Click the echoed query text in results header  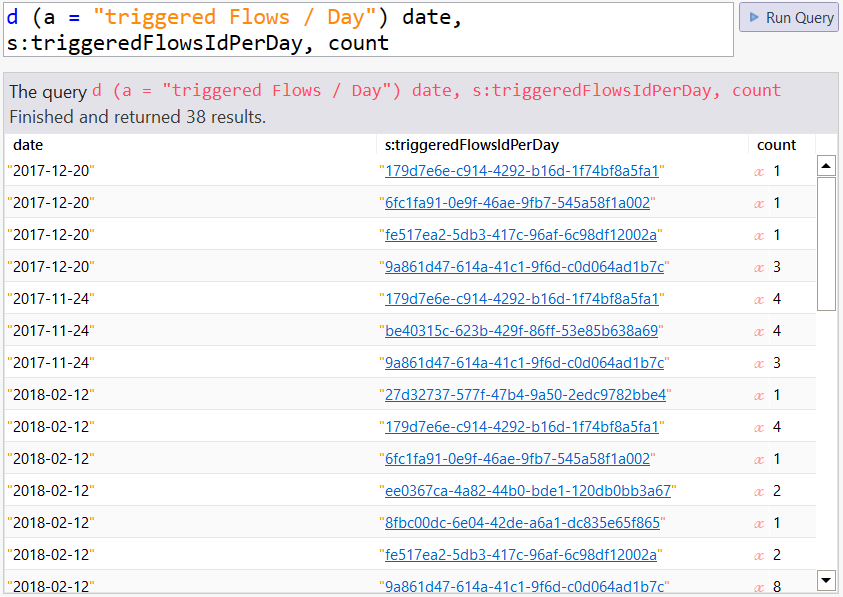[x=436, y=91]
